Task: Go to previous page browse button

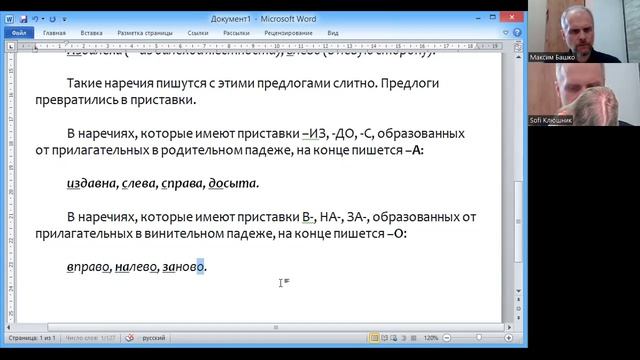Action: pyautogui.click(x=518, y=300)
